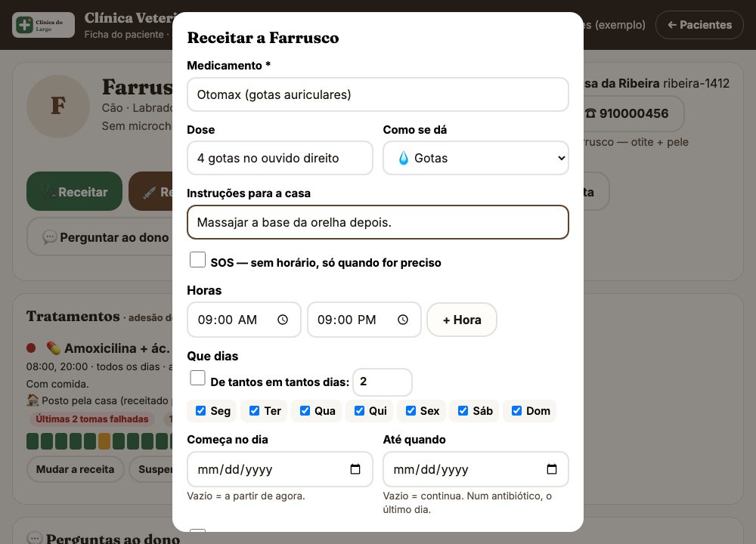Click the water drop icon in Como se dá
The height and width of the screenshot is (544, 756).
click(x=404, y=158)
